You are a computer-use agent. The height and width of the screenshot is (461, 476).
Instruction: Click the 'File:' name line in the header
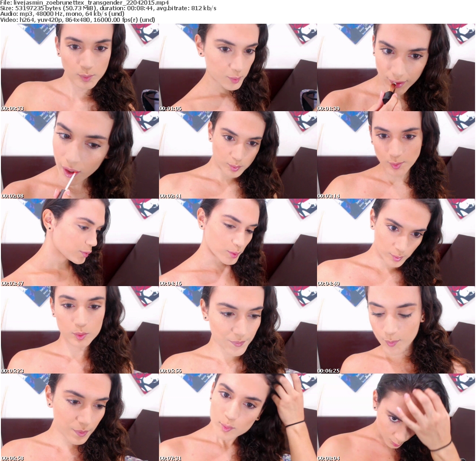pyautogui.click(x=85, y=3)
